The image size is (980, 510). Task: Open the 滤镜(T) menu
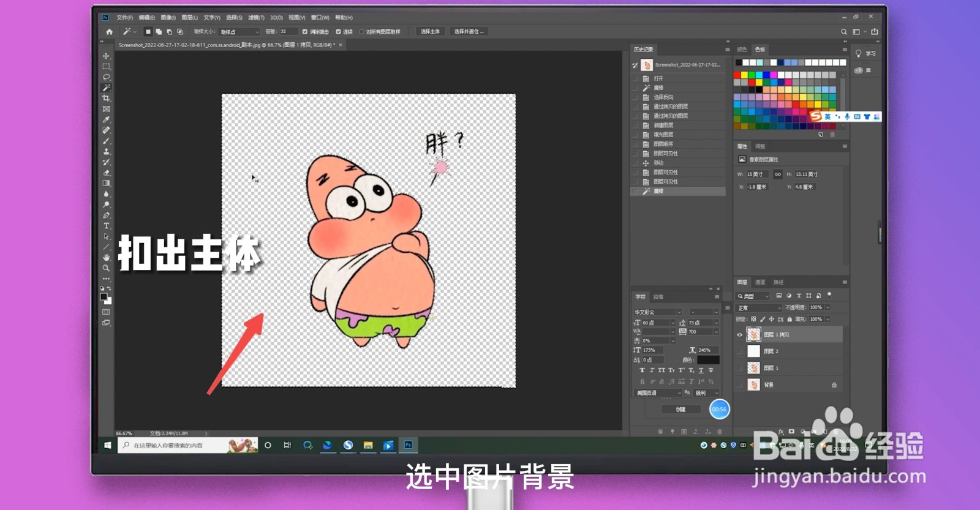pos(256,18)
